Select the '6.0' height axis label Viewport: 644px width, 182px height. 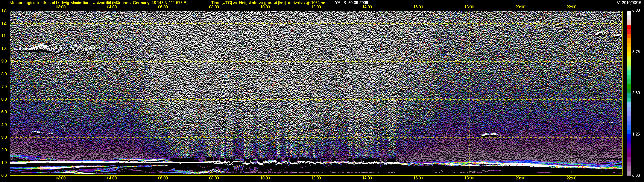coord(4,99)
